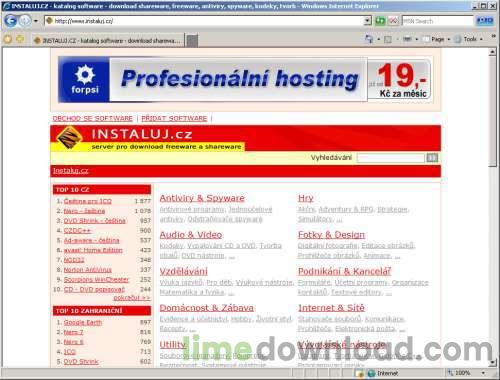
Task: Open DVD Shrink - čeština link
Action: (x=95, y=221)
